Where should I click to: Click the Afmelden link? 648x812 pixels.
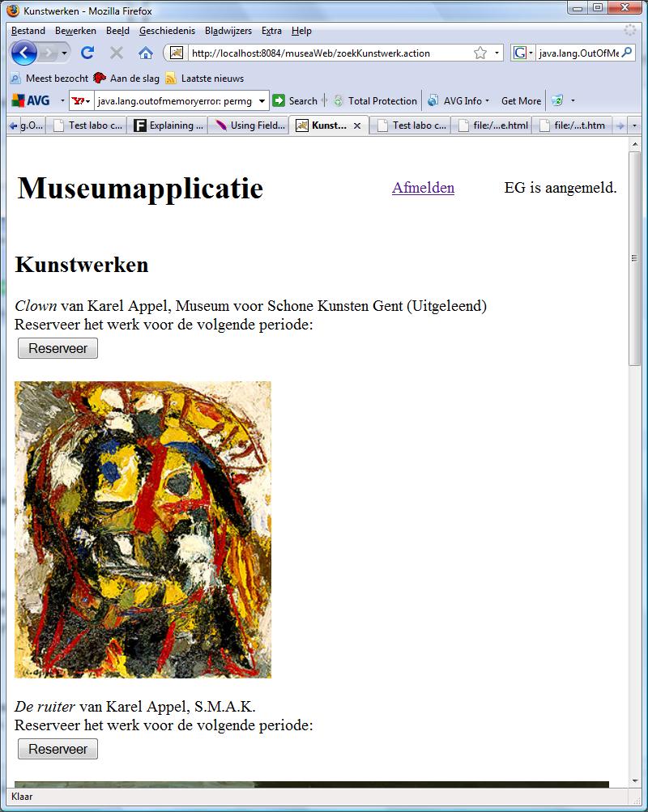tap(423, 188)
